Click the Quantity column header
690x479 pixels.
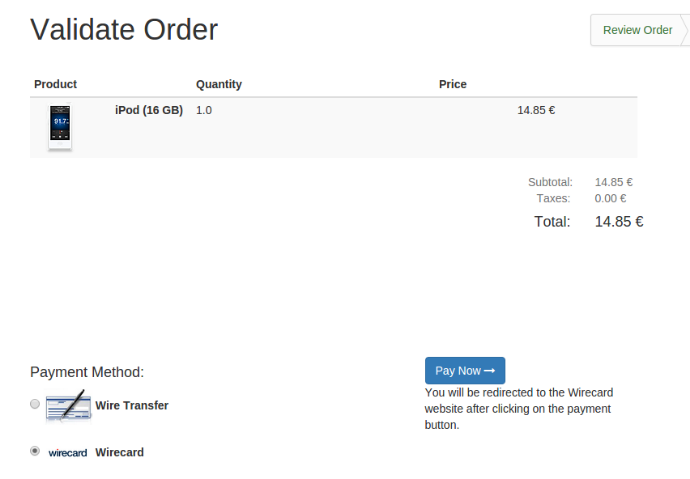(x=219, y=84)
